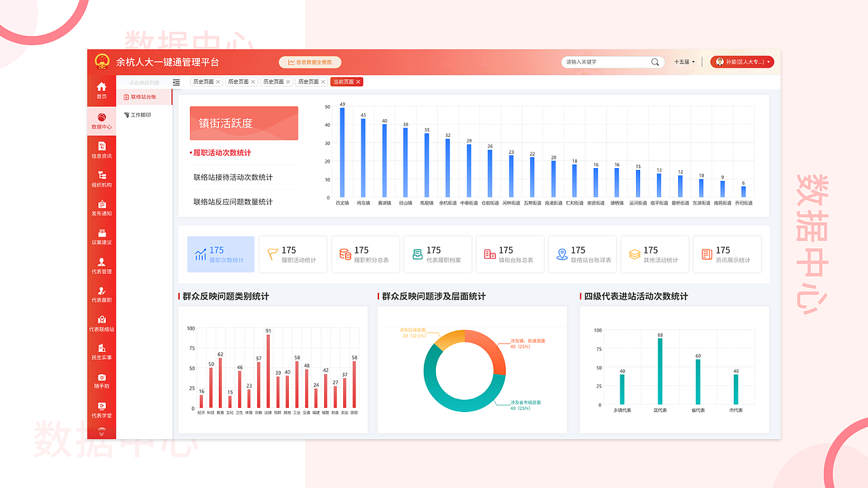The image size is (868, 488).
Task: Open 发布通知 sidebar section
Action: pos(102,208)
